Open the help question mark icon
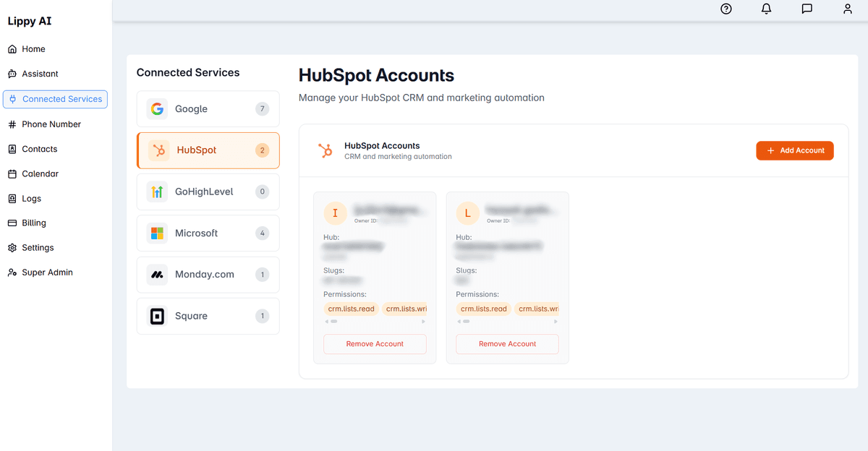Viewport: 868px width, 451px height. [726, 9]
